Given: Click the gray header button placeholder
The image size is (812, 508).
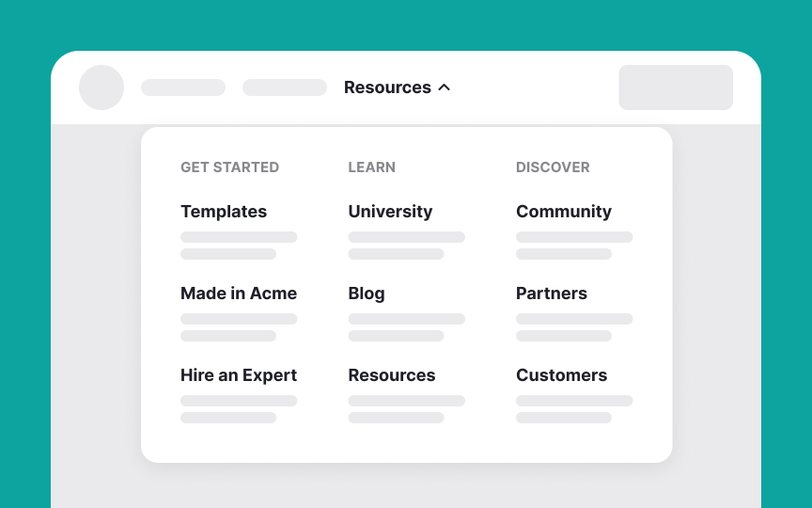Looking at the screenshot, I should (x=676, y=87).
